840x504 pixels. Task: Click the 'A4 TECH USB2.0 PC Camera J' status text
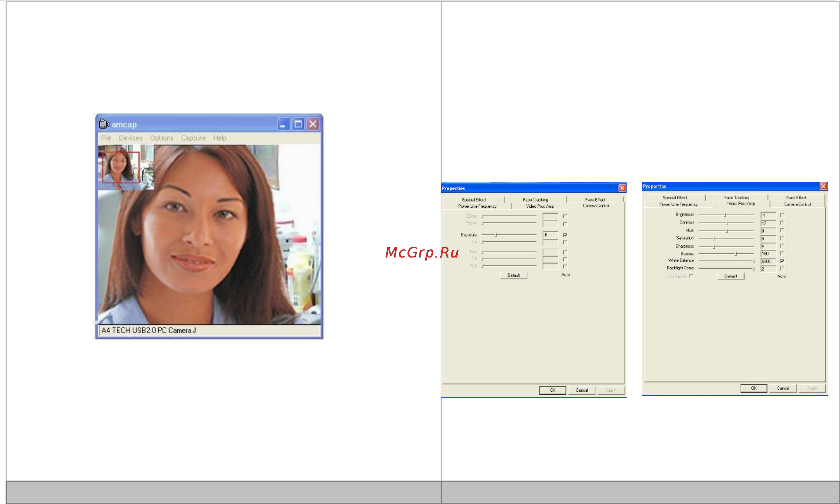tap(149, 330)
